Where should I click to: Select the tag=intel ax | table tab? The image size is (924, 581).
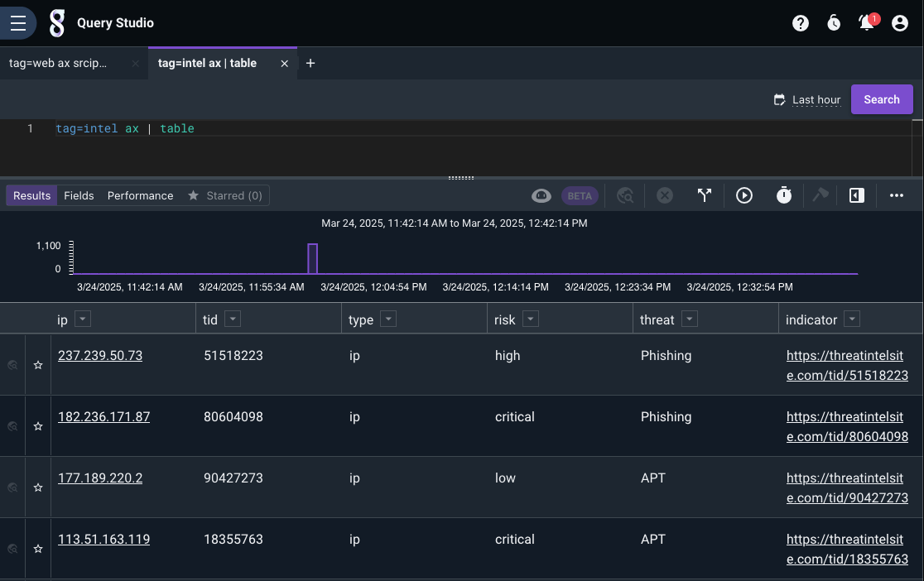[208, 63]
